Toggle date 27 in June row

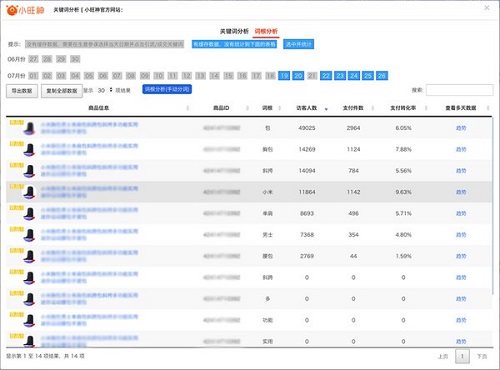[x=33, y=59]
